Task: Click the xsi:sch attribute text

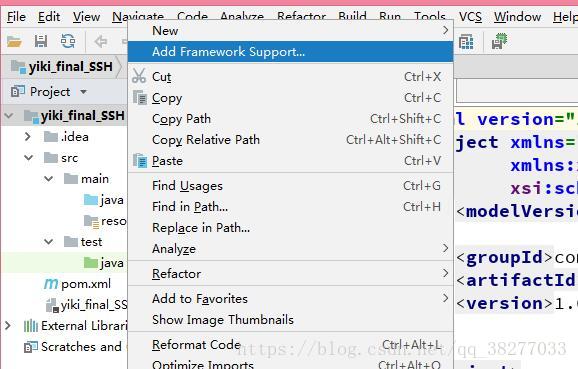Action: [544, 189]
